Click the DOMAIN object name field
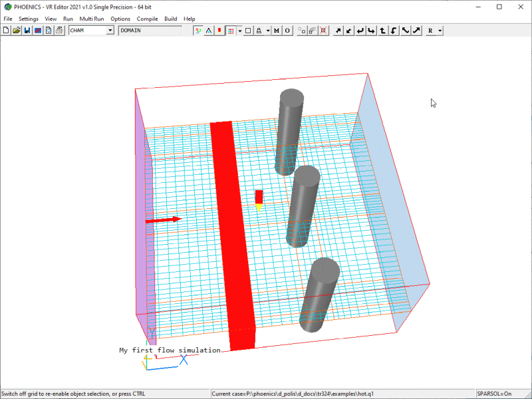This screenshot has width=532, height=399. (x=150, y=31)
